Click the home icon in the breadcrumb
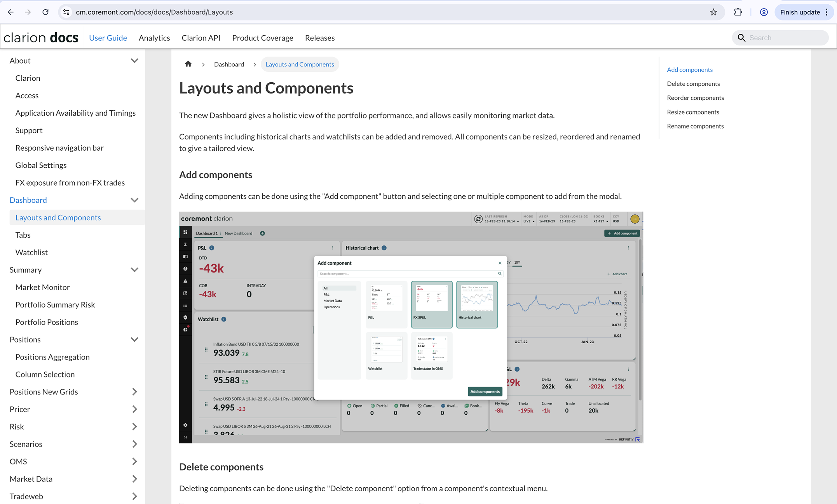 coord(188,64)
